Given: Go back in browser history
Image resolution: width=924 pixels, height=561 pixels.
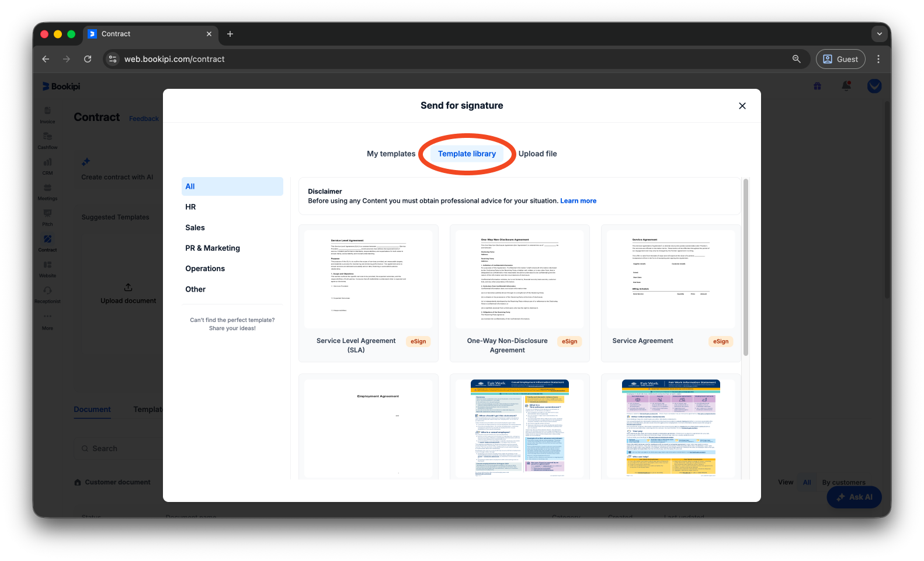Looking at the screenshot, I should tap(46, 59).
